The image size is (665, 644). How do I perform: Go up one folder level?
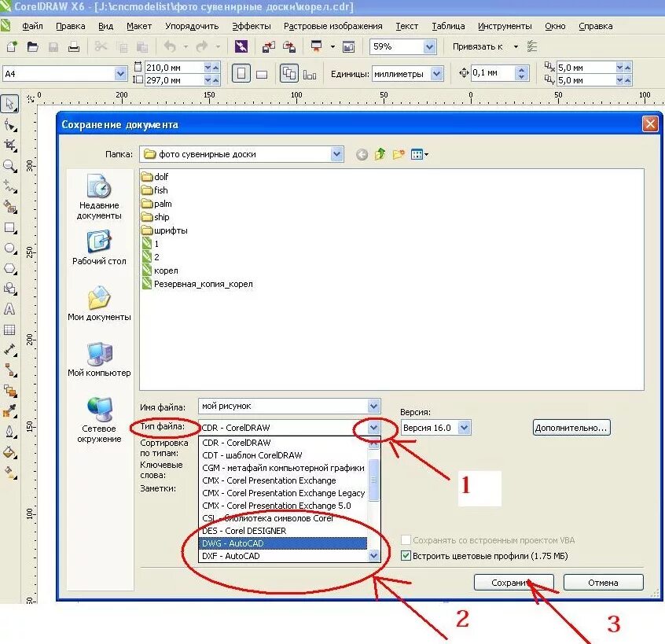click(380, 154)
